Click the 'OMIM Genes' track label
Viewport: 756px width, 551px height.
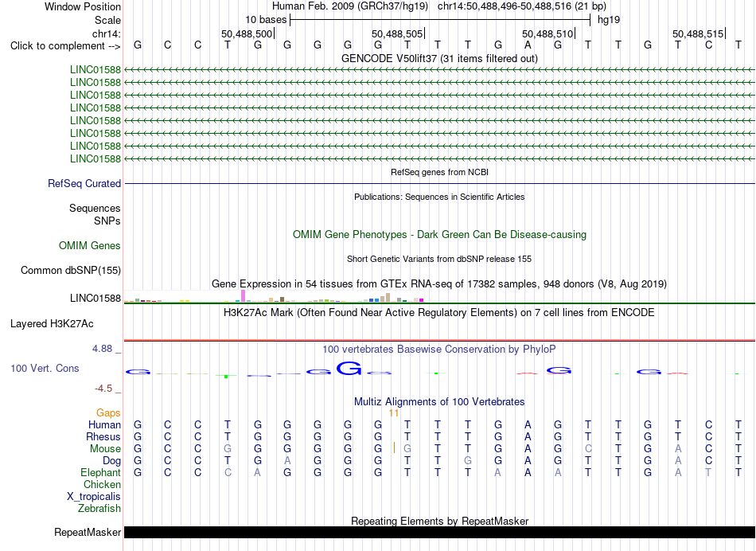[90, 245]
